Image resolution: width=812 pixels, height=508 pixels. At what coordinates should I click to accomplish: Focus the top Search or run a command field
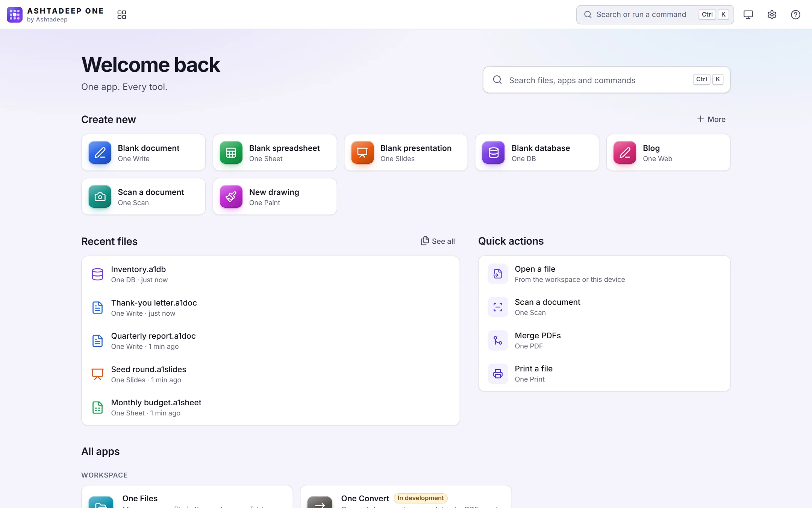[x=655, y=15]
